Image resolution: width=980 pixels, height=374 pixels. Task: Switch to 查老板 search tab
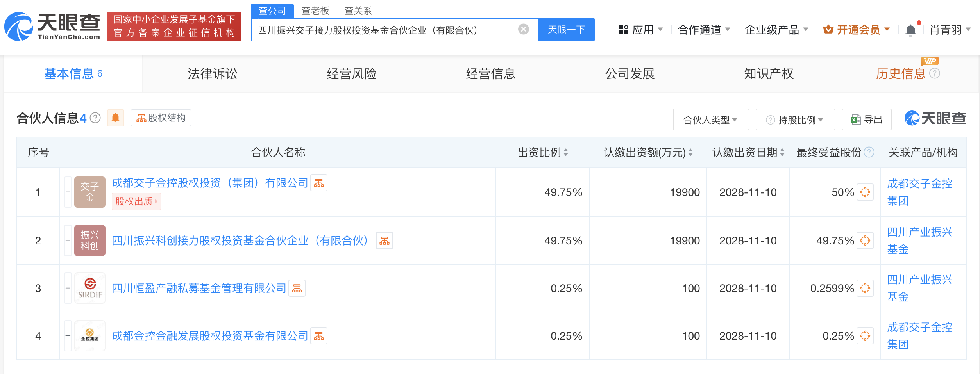click(x=315, y=11)
